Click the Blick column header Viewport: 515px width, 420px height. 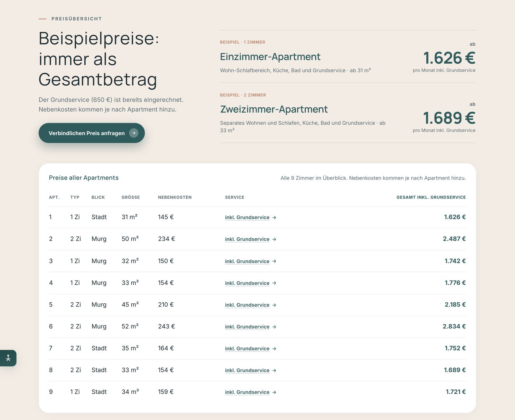click(98, 197)
